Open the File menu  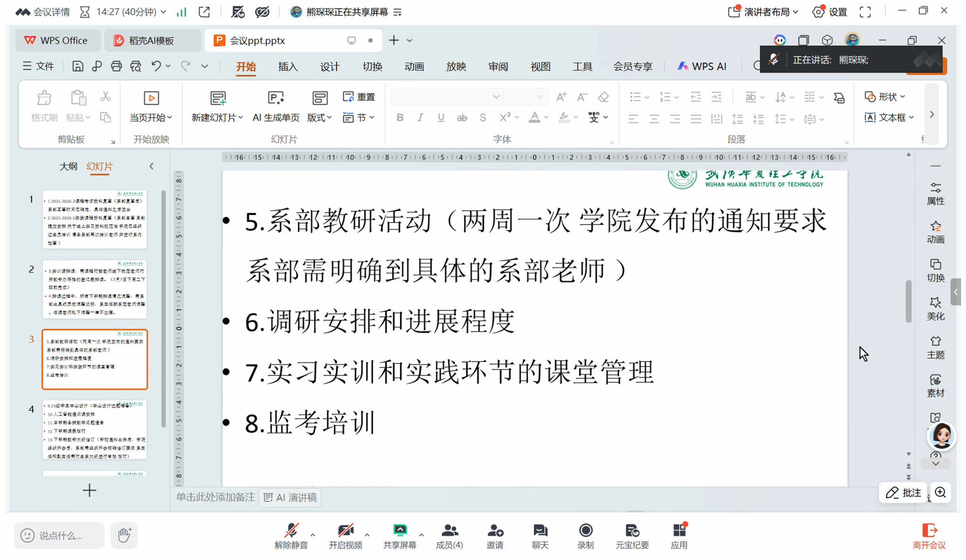pos(39,66)
